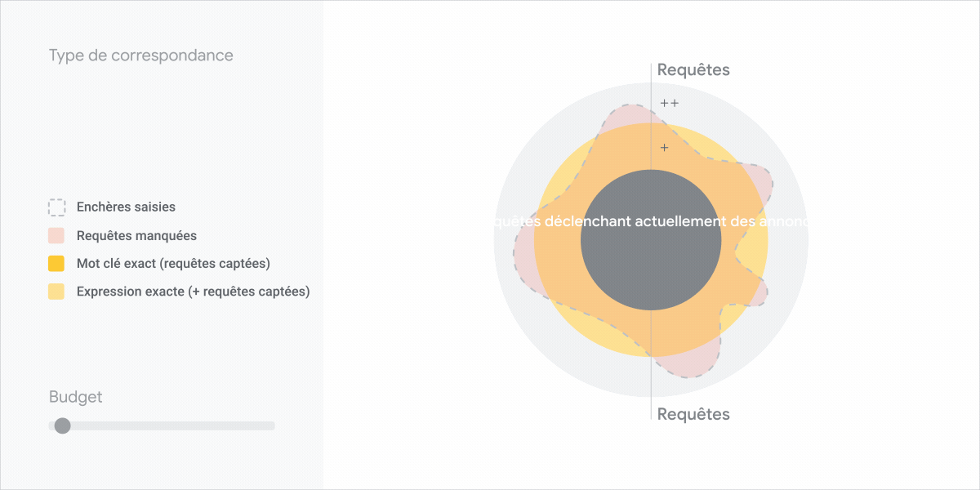Click the dark gray center circle of the chart

pyautogui.click(x=651, y=261)
